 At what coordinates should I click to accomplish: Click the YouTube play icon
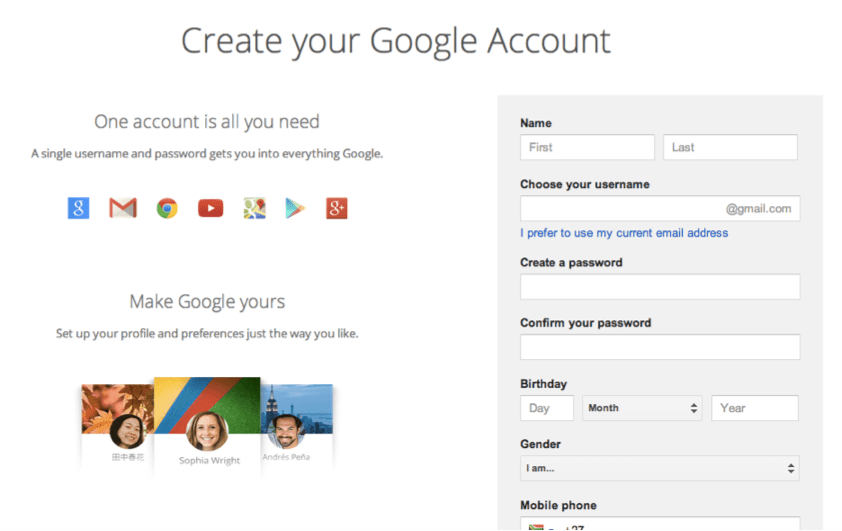210,208
